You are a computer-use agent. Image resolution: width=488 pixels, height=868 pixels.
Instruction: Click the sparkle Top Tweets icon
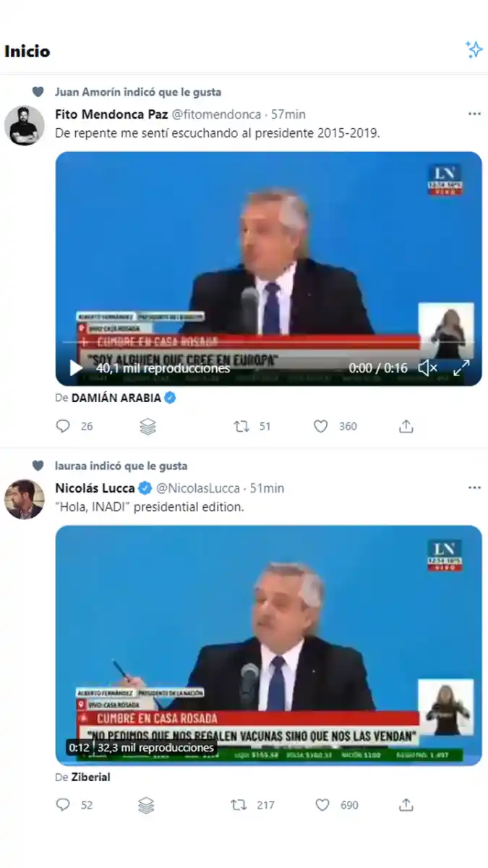[x=474, y=50]
